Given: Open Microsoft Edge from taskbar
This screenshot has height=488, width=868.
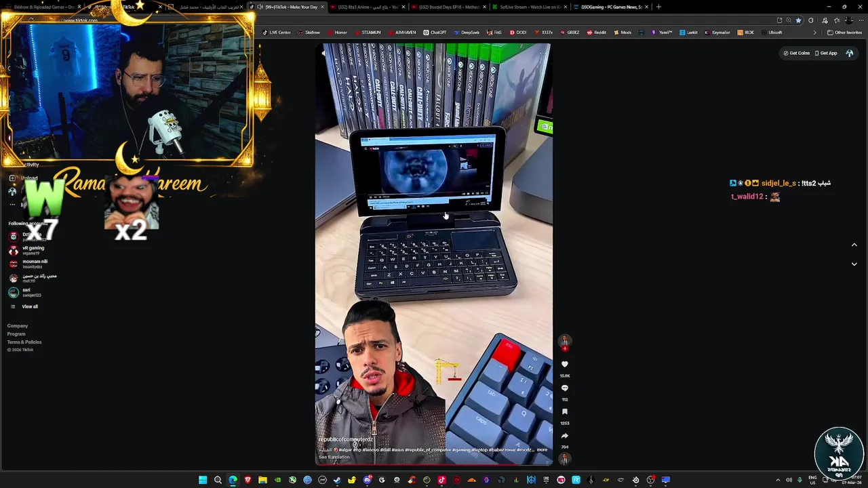Looking at the screenshot, I should point(233,480).
